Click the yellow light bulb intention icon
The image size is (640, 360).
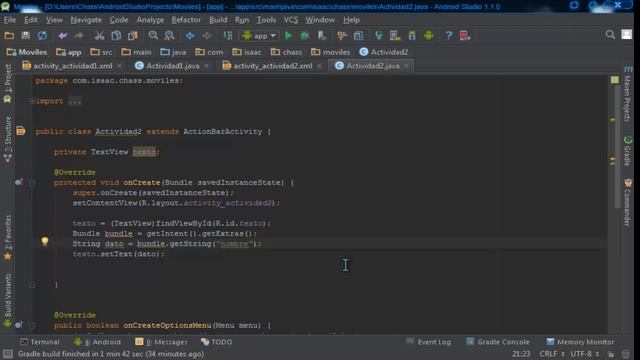pyautogui.click(x=45, y=241)
